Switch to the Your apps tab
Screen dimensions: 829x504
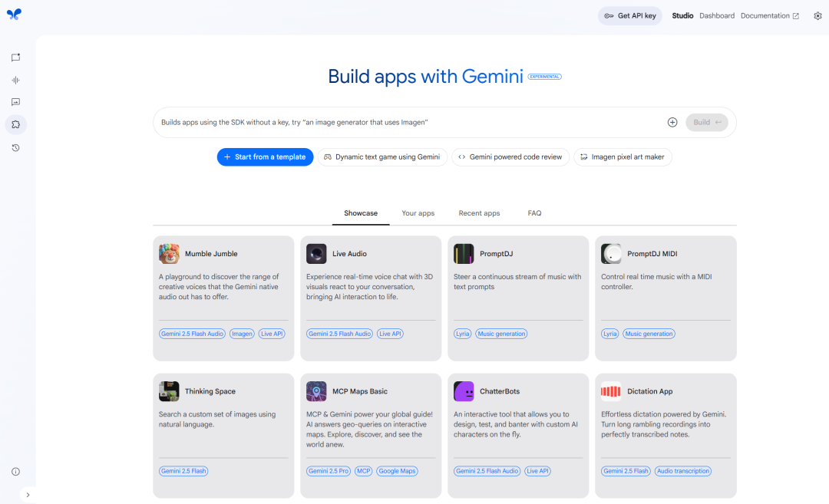coord(418,213)
